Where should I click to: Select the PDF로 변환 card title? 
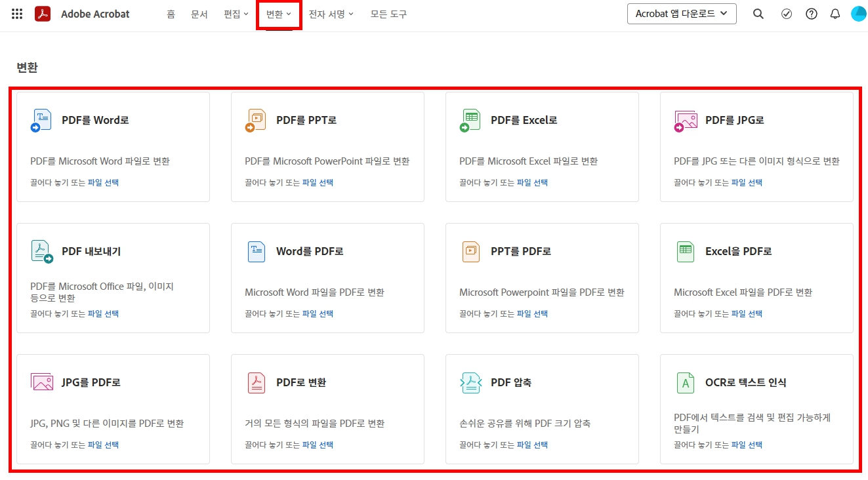coord(301,382)
